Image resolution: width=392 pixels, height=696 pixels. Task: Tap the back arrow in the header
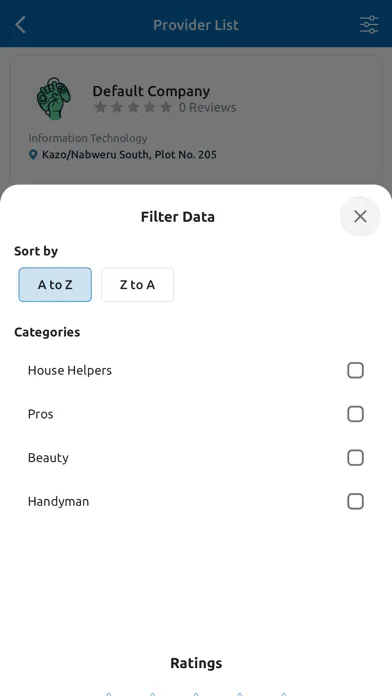click(20, 25)
